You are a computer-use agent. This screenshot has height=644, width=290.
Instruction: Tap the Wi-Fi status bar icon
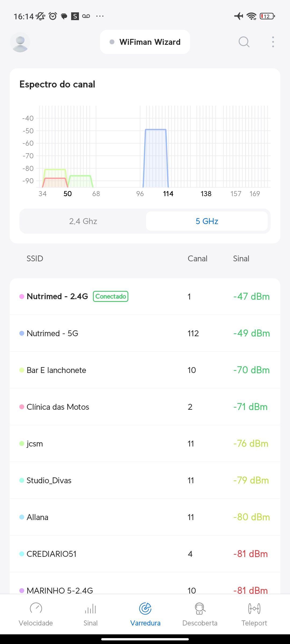251,16
